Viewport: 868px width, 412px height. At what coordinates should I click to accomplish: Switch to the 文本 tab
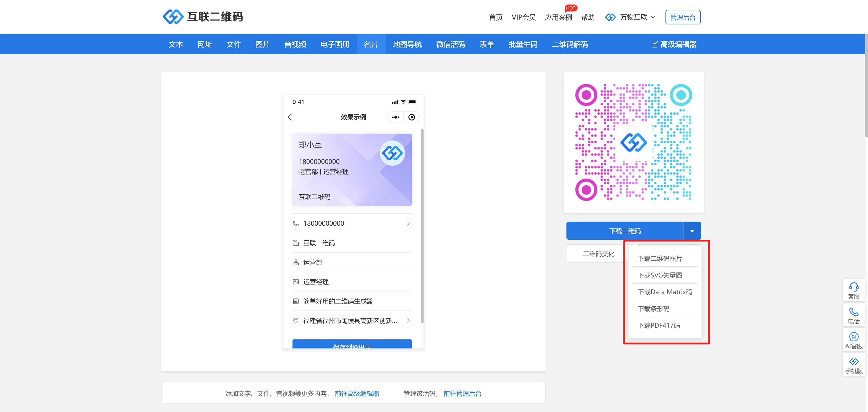pos(176,44)
